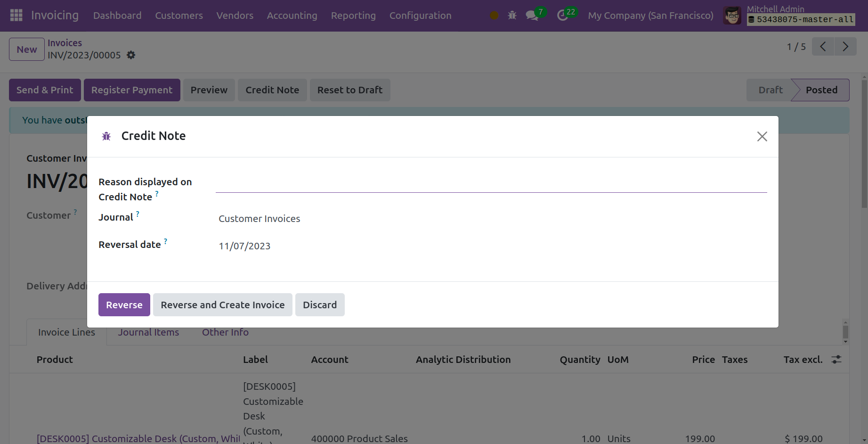The image size is (868, 444).
Task: Open conversations messages icon with badge 7
Action: point(532,16)
